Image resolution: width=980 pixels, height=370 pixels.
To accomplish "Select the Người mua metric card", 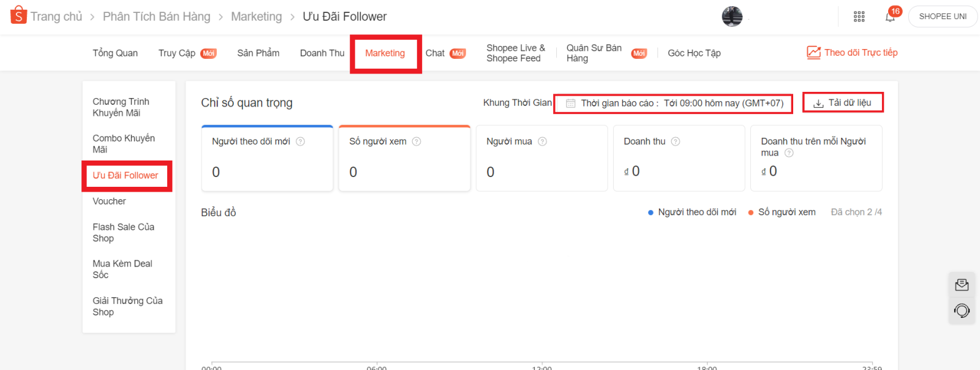I will coord(541,158).
